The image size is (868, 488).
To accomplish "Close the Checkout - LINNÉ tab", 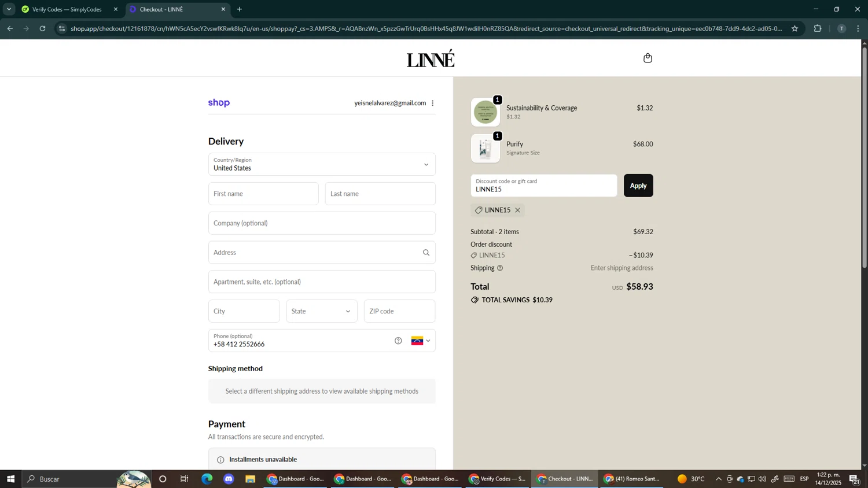I will tap(223, 9).
